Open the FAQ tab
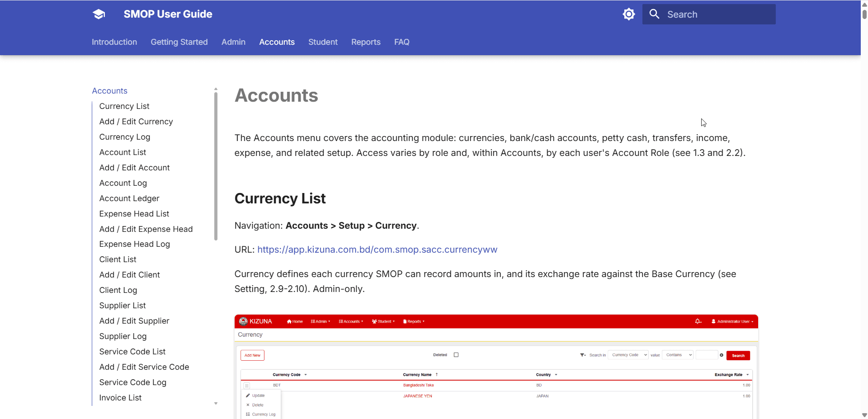 coord(402,42)
